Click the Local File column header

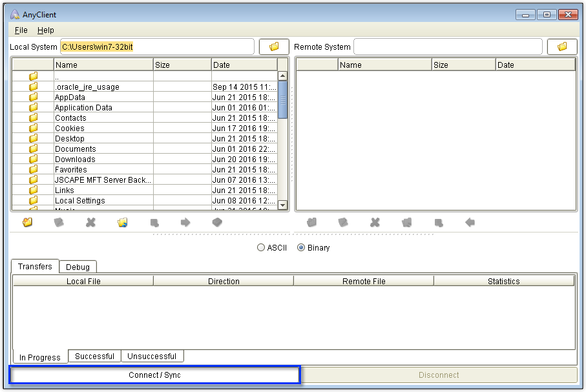tap(83, 281)
